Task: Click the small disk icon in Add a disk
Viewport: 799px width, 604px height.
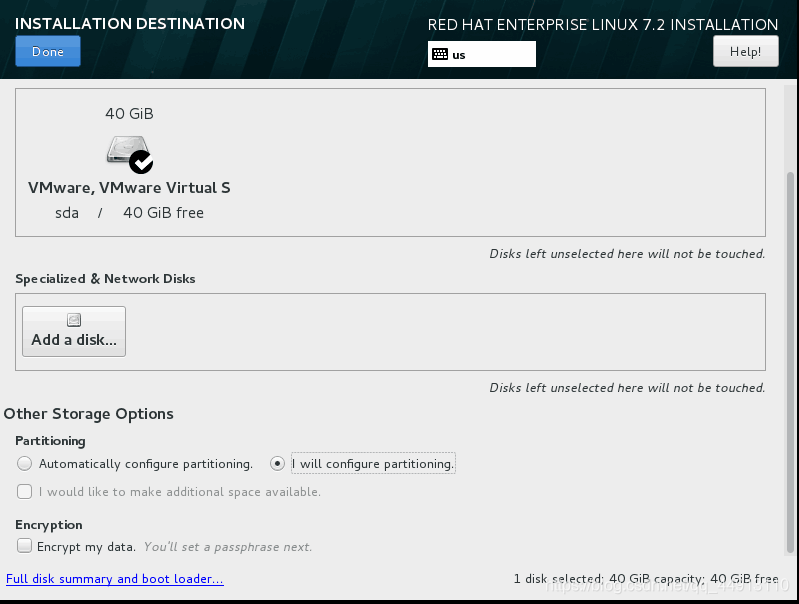Action: (74, 320)
